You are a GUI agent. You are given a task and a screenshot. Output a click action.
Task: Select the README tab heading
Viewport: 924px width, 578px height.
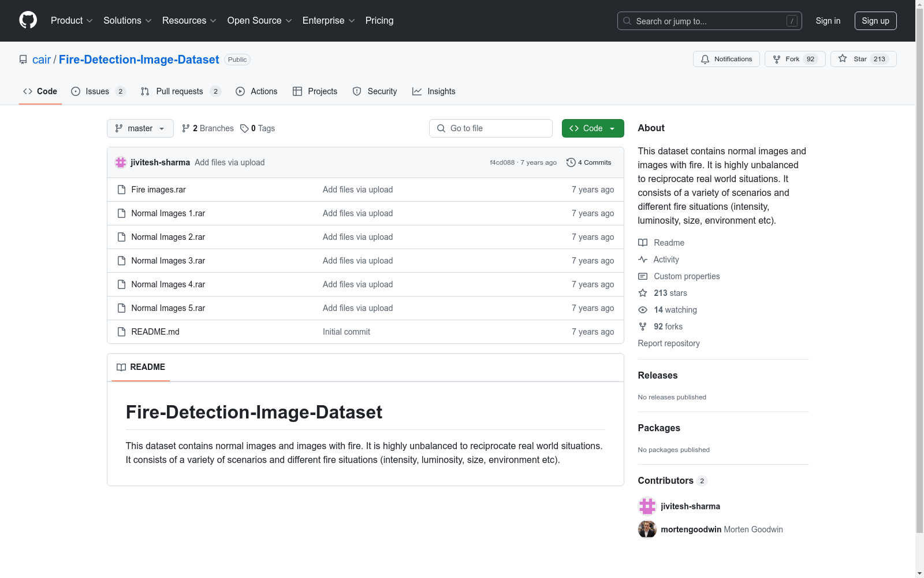[141, 367]
